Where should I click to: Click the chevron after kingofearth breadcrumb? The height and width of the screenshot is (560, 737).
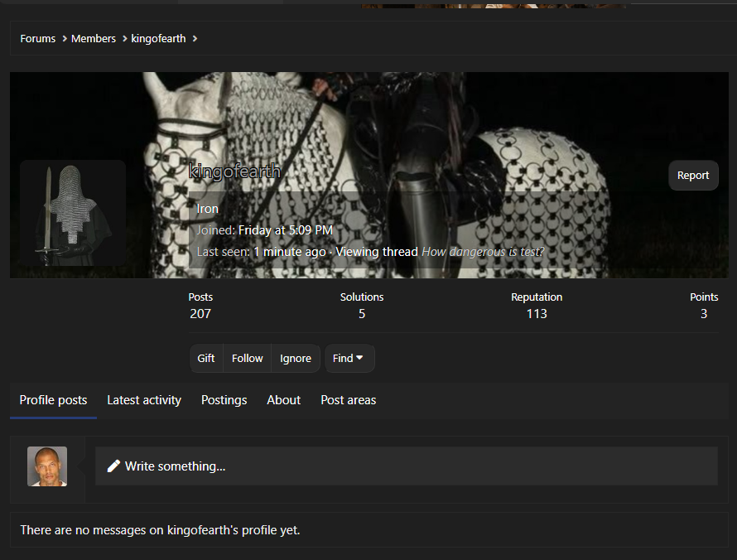[195, 39]
